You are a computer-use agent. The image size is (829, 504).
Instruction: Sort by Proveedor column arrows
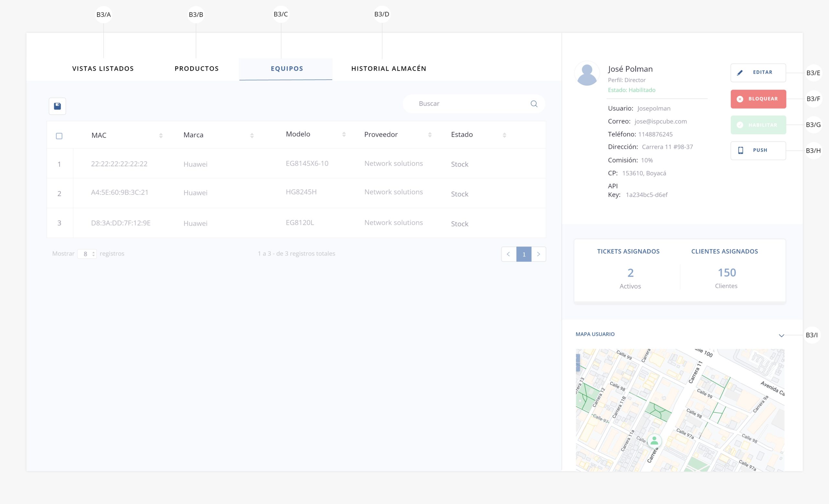(x=430, y=134)
